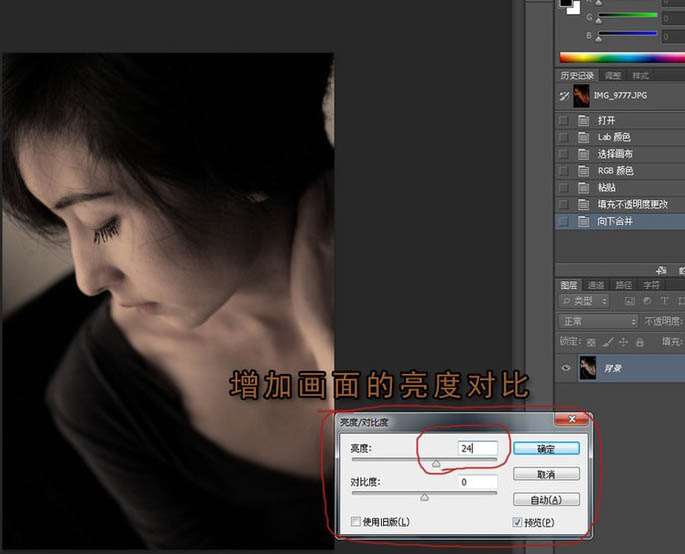This screenshot has height=554, width=685.
Task: Hide the 背景 layer with eye icon
Action: pyautogui.click(x=566, y=368)
